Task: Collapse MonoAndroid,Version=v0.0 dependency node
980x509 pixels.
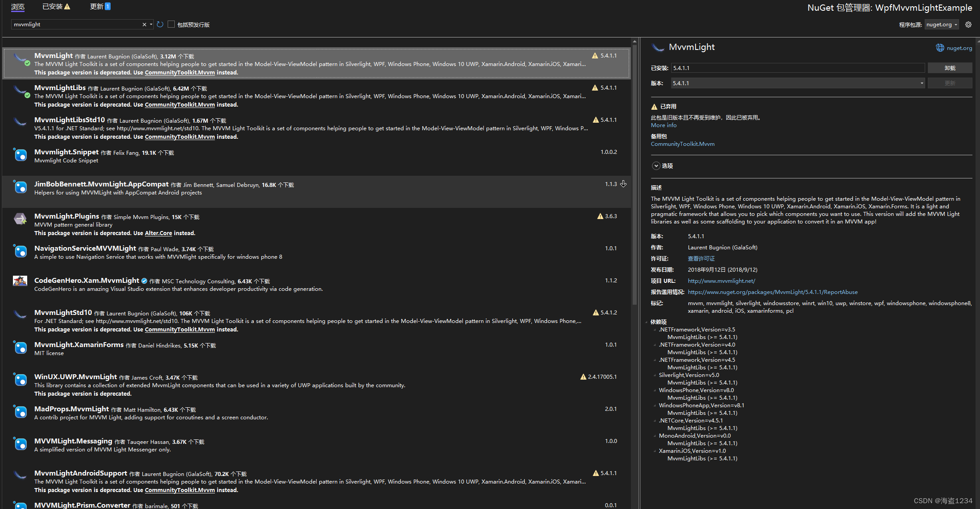Action: [655, 436]
